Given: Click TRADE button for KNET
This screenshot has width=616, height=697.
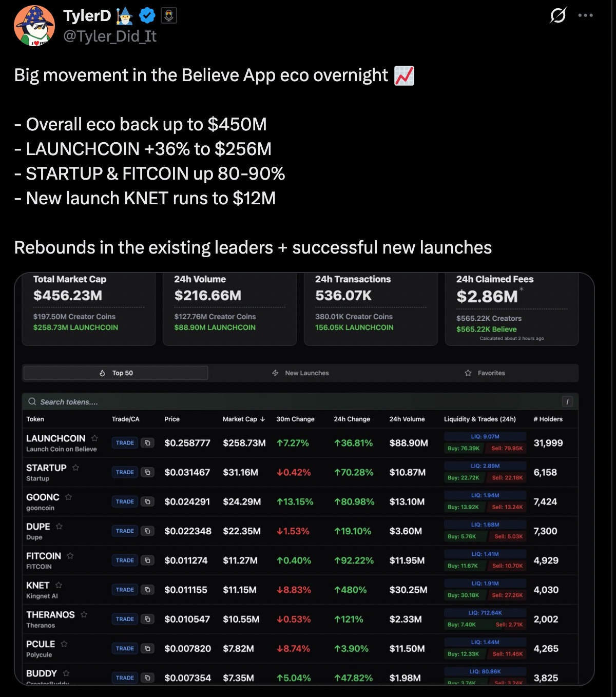Looking at the screenshot, I should (125, 590).
